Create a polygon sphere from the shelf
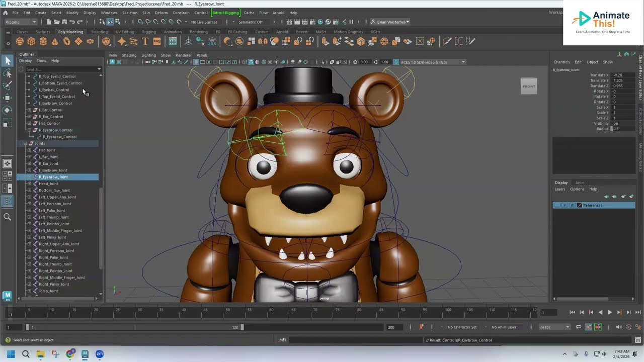644x362 pixels. point(20,41)
